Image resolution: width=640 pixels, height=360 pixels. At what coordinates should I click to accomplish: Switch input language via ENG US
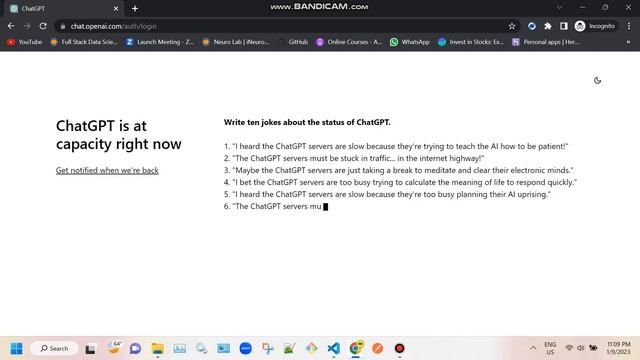(550, 348)
